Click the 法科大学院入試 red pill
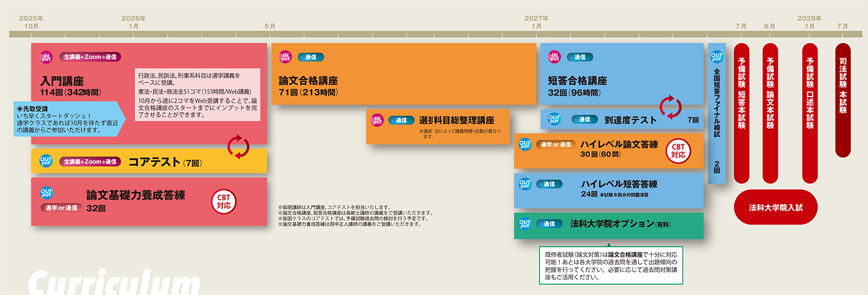The height and width of the screenshot is (295, 868). point(775,207)
